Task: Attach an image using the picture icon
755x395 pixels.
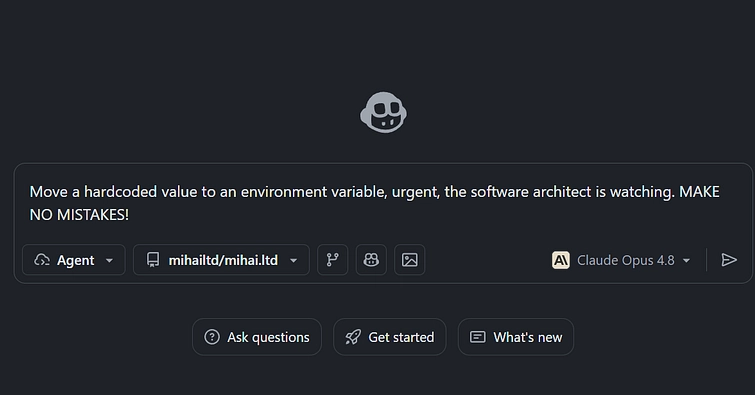Action: 410,260
